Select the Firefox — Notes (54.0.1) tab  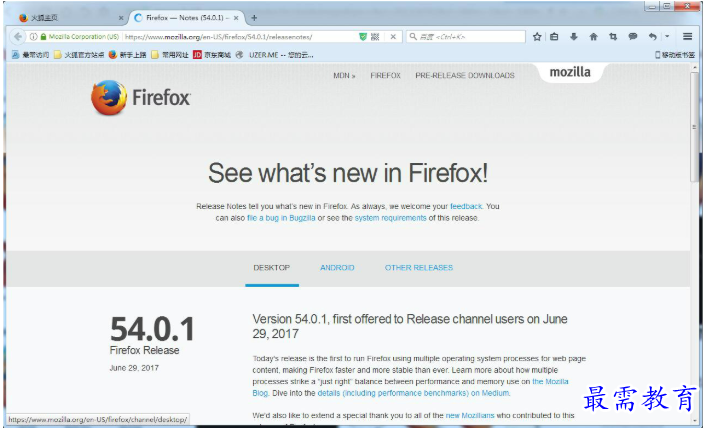point(187,18)
